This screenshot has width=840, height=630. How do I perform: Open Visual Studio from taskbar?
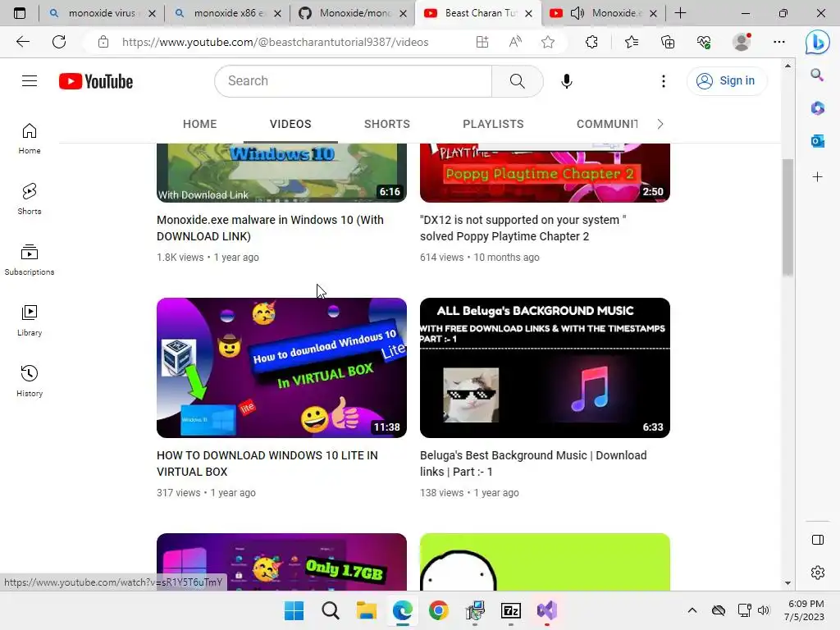point(547,610)
